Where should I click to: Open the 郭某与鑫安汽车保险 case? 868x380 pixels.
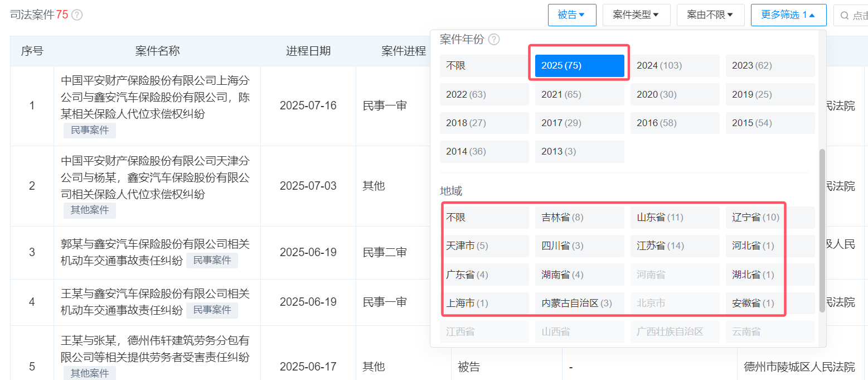pos(156,252)
